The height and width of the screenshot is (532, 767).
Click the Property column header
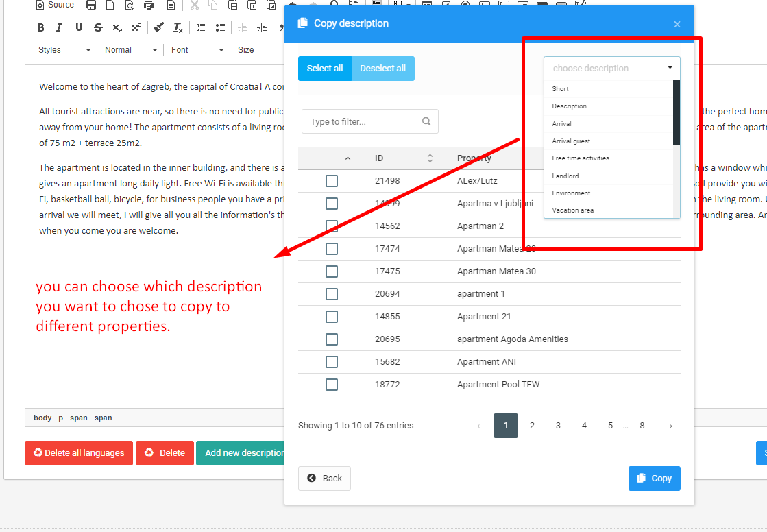click(474, 158)
